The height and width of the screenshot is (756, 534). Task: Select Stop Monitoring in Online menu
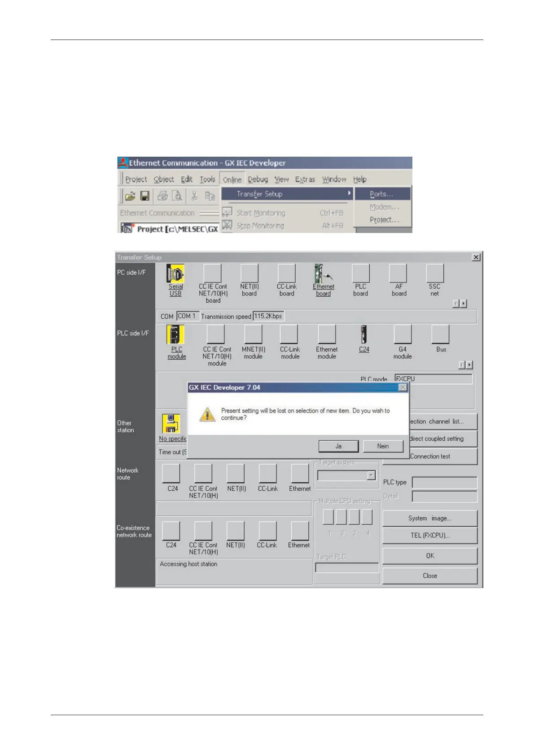pos(287,226)
